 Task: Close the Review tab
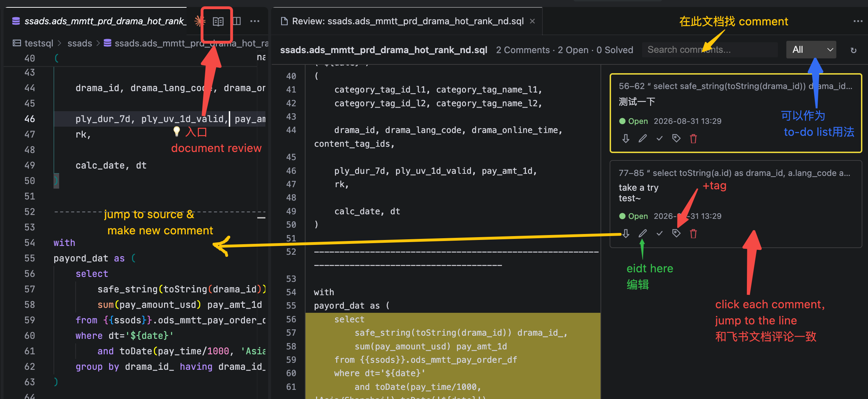(x=533, y=21)
